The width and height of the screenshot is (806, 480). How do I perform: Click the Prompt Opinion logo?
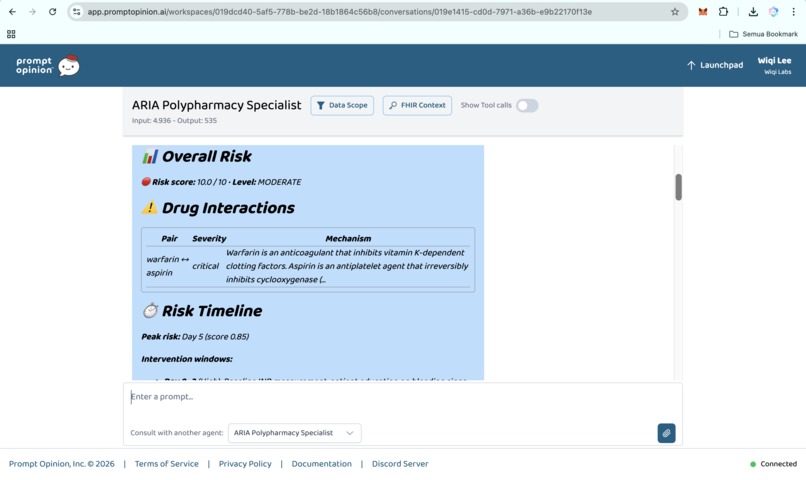(x=47, y=65)
